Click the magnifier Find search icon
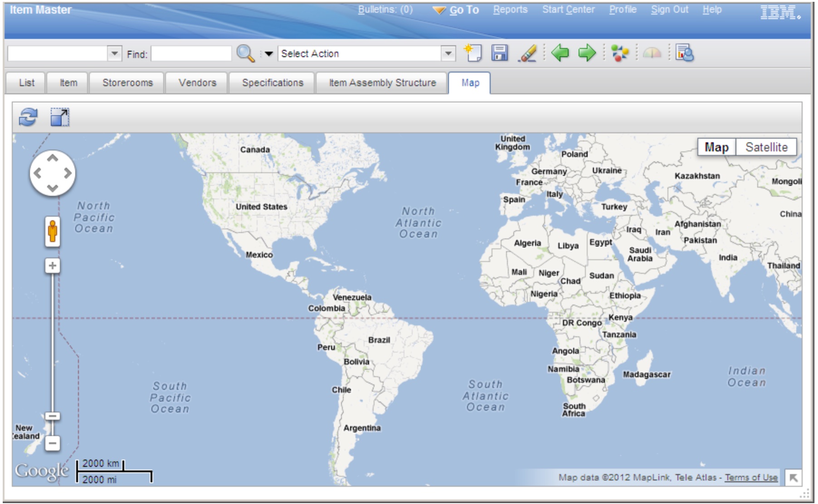 [245, 53]
